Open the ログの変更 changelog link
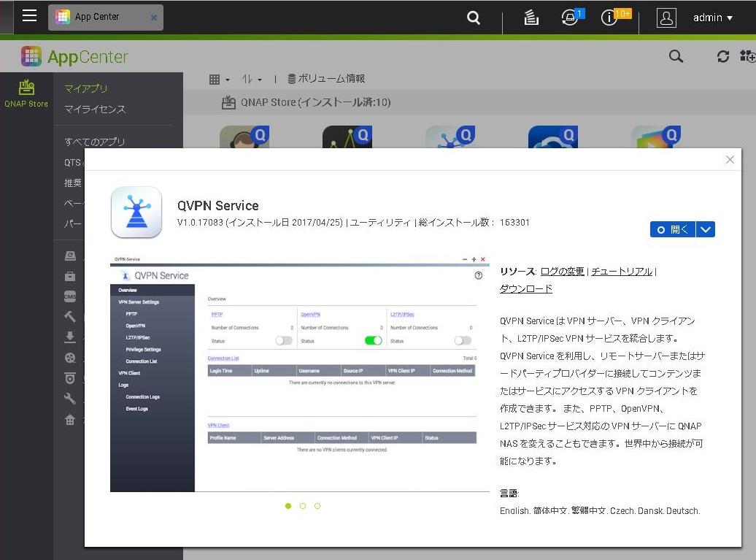 [x=562, y=272]
